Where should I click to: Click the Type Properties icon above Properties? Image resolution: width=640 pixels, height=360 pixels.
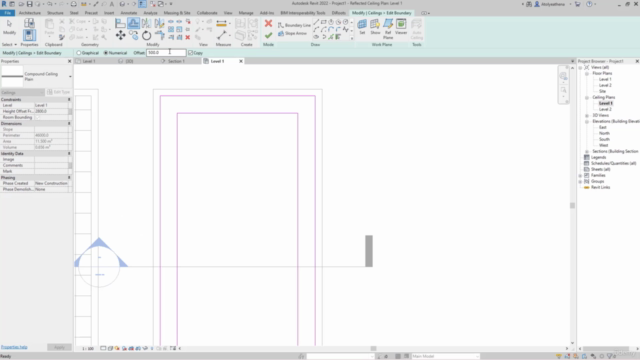[29, 23]
